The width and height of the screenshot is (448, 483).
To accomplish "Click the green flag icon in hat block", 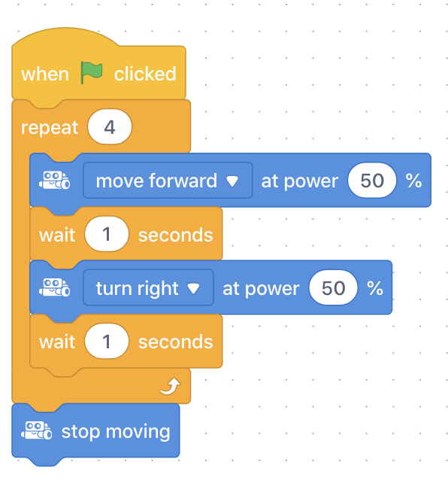I will pyautogui.click(x=92, y=72).
